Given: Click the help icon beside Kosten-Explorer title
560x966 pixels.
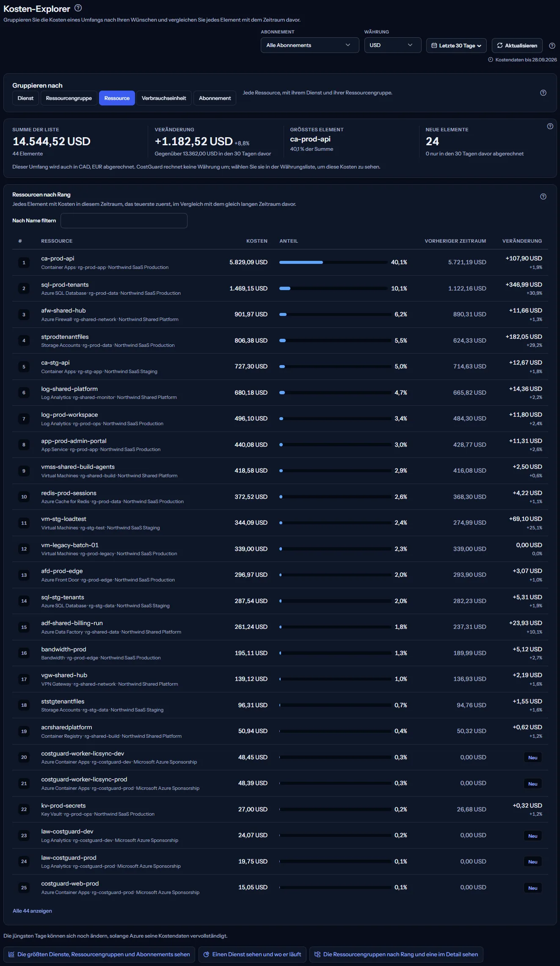Looking at the screenshot, I should tap(78, 8).
